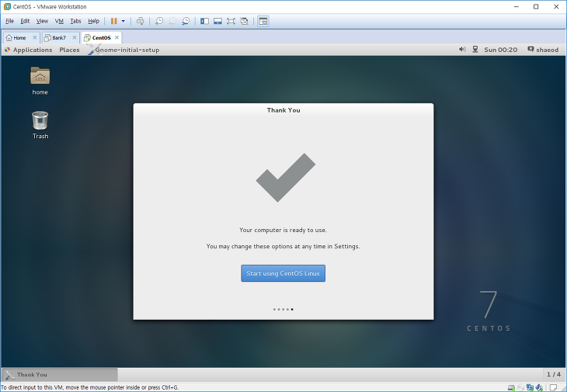Click the Thank You taskbar window button

click(x=60, y=375)
